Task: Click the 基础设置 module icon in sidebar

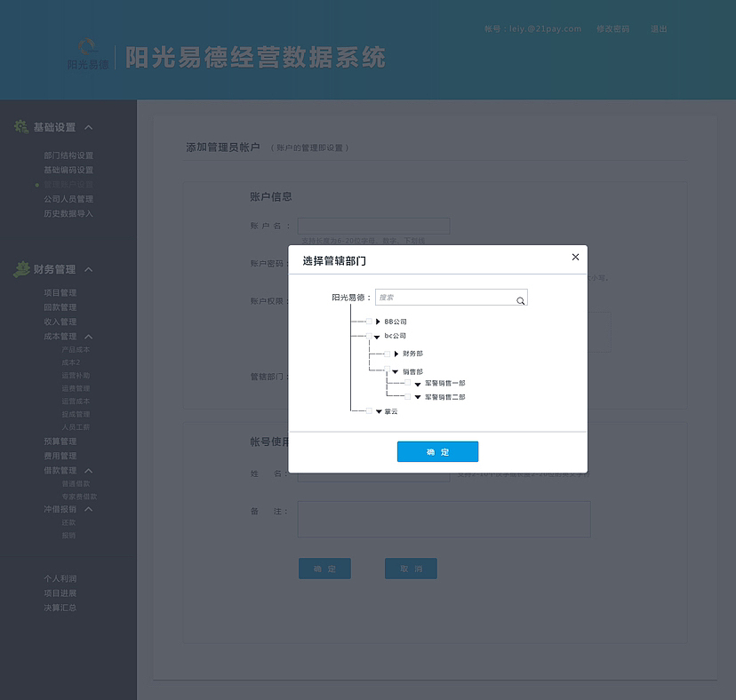Action: pos(20,127)
